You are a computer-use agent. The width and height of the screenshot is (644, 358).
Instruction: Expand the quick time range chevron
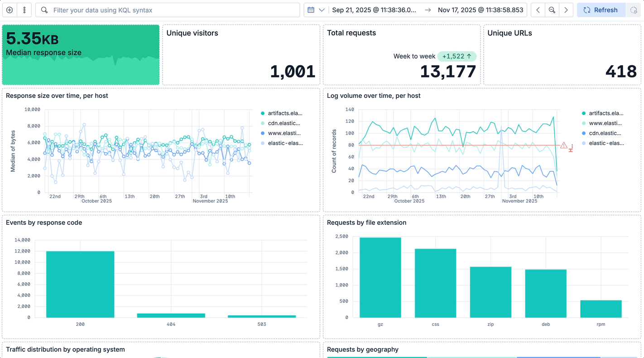(322, 10)
